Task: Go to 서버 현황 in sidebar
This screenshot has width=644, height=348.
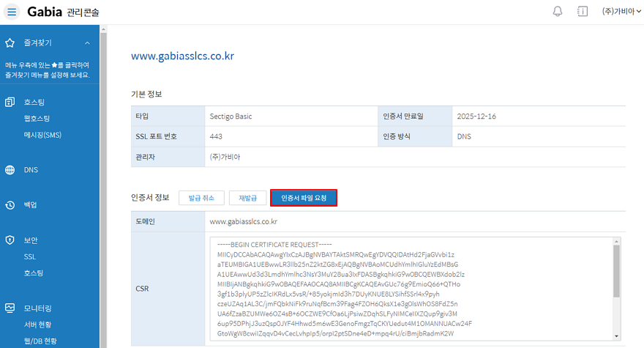Action: click(x=38, y=325)
